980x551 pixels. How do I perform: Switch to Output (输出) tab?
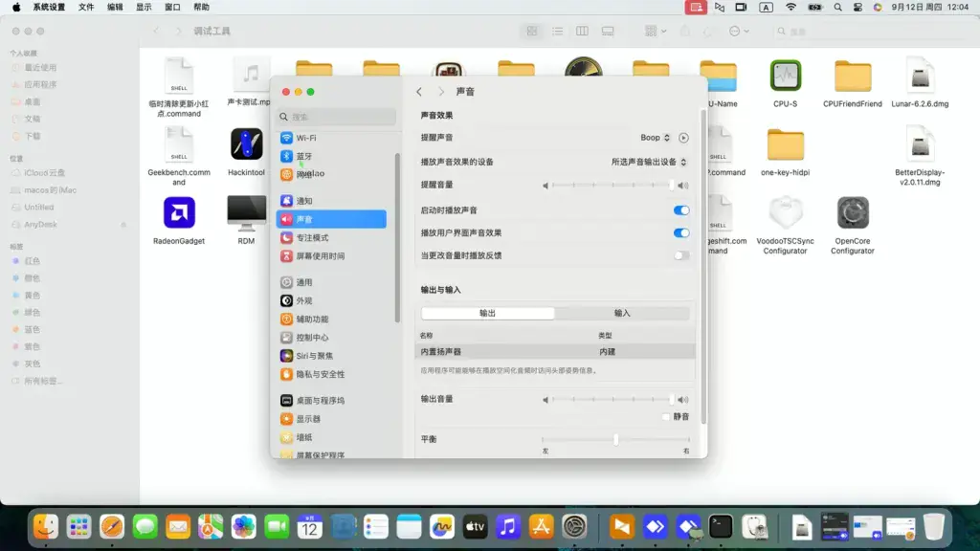tap(487, 313)
